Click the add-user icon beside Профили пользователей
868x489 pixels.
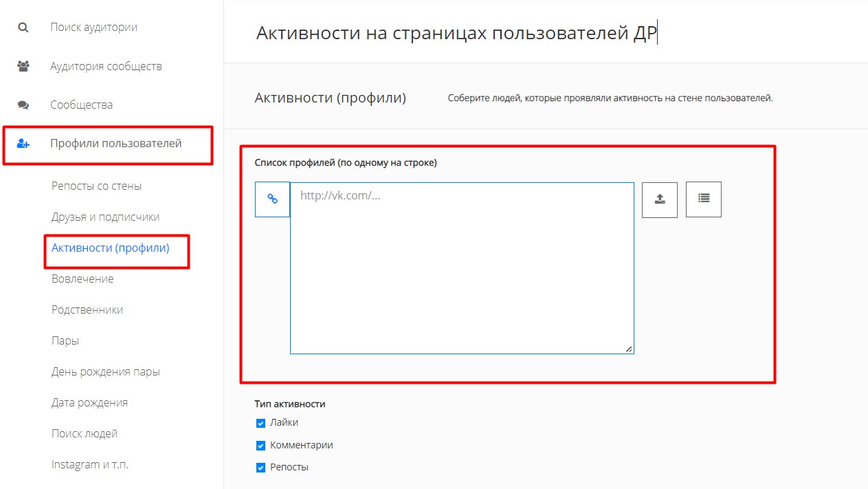[23, 143]
